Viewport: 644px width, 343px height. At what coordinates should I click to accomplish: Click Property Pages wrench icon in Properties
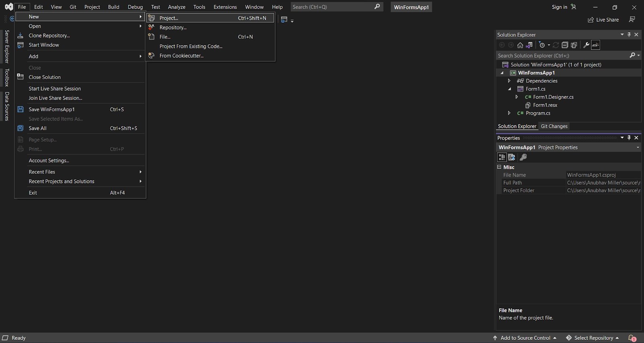[523, 157]
